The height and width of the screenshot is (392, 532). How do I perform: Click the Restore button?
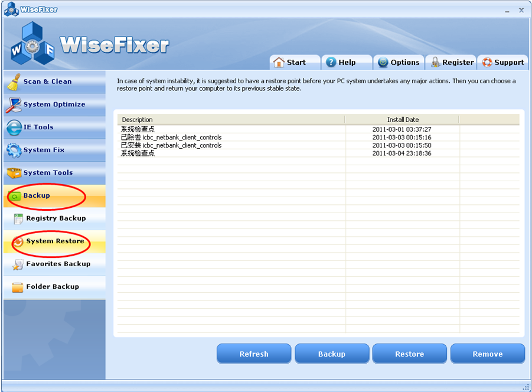coord(410,354)
